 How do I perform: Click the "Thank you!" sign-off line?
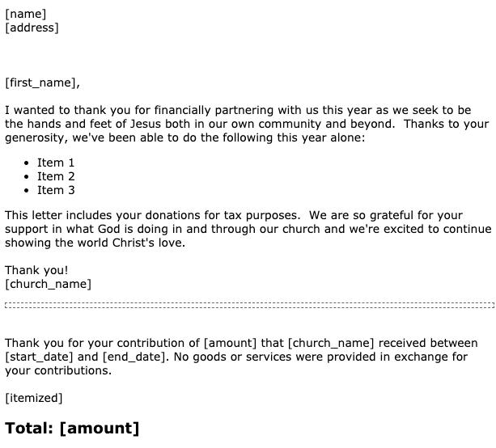coord(37,270)
